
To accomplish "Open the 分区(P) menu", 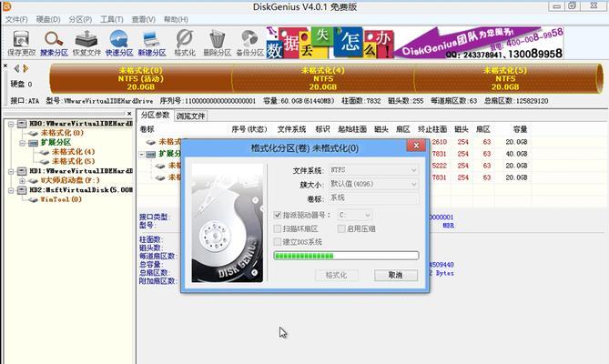I will tap(80, 19).
